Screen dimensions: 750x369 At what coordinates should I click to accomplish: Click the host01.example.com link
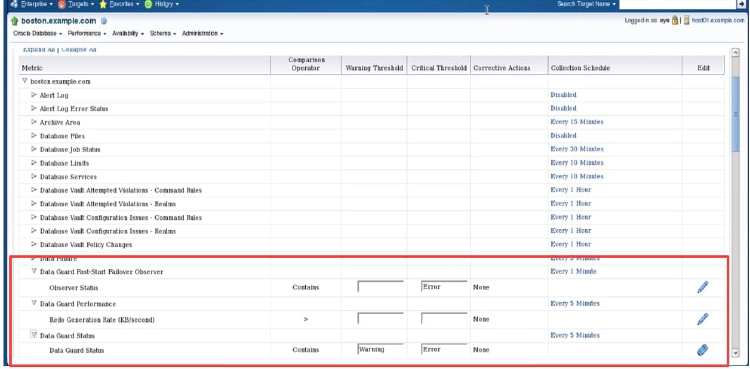(x=718, y=21)
